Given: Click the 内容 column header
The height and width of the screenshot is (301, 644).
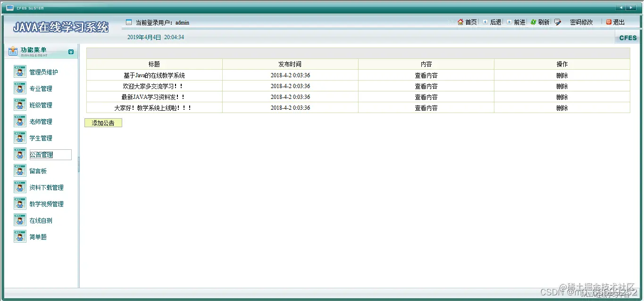Looking at the screenshot, I should [426, 64].
